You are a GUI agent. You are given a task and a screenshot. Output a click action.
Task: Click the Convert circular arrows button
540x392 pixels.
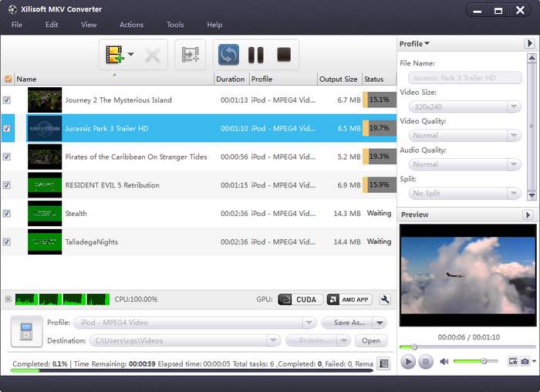click(228, 55)
